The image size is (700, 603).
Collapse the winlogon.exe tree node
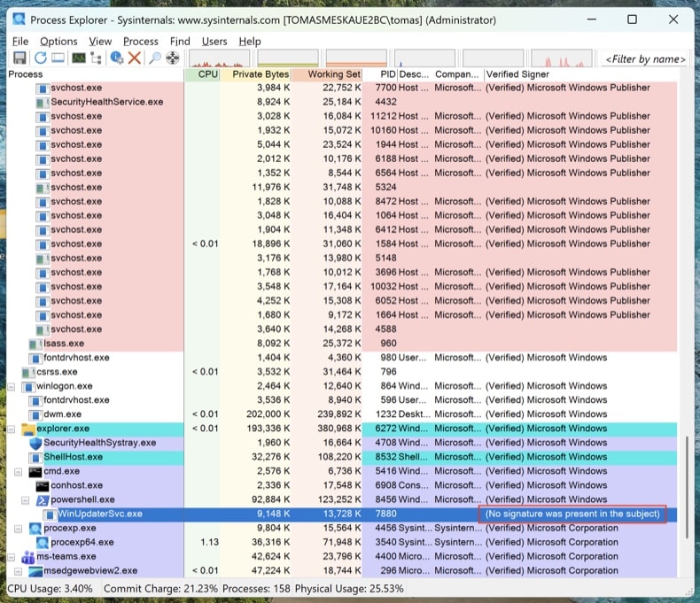[12, 387]
